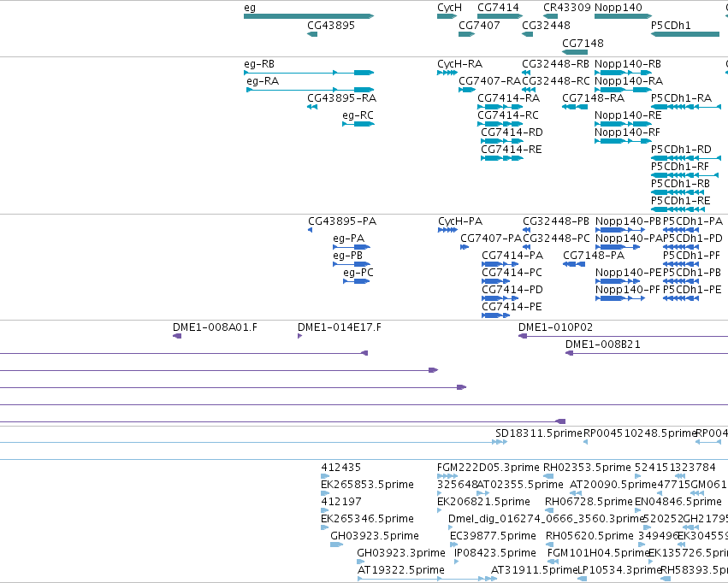Select the eg-PC protein feature
728x583 pixels.
pyautogui.click(x=357, y=281)
